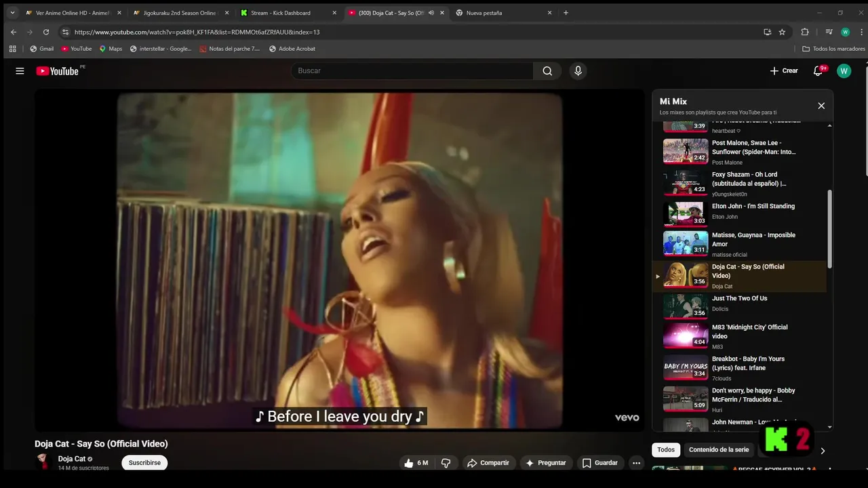Play Elton John I'm Still Standing
868x488 pixels.
pos(739,214)
